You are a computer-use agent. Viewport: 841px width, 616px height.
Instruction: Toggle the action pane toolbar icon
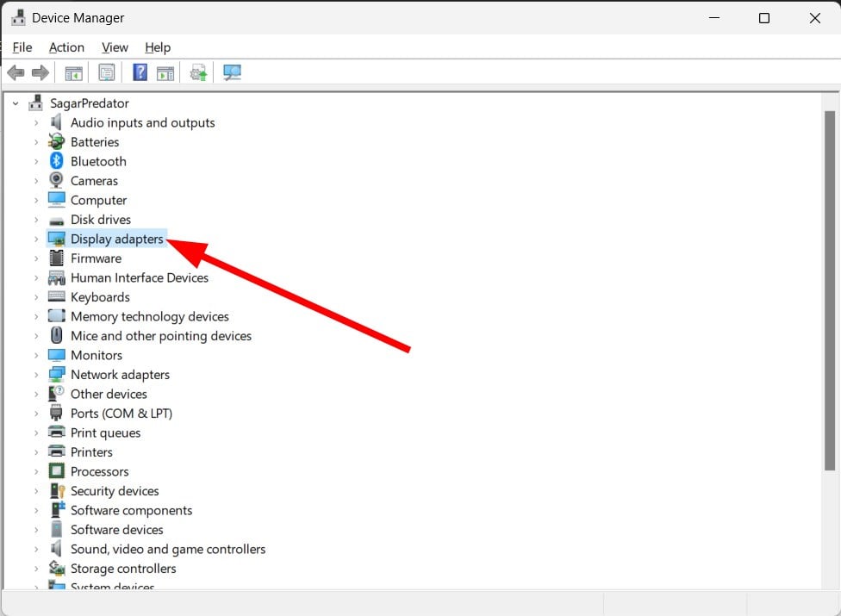coord(165,73)
